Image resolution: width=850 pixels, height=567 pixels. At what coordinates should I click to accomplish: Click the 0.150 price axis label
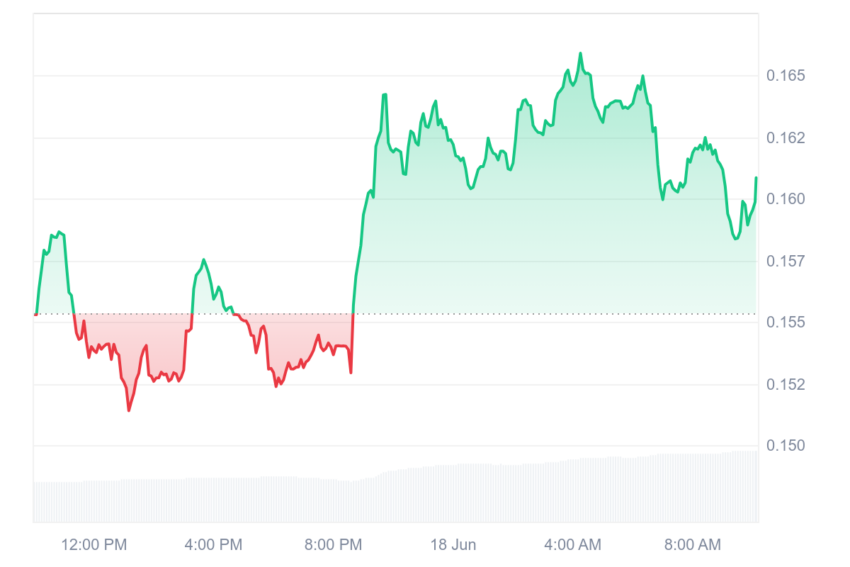click(x=785, y=446)
